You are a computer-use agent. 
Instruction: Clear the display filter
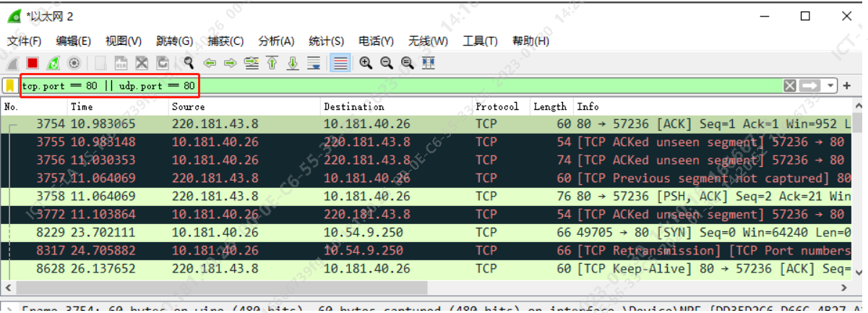pyautogui.click(x=790, y=86)
